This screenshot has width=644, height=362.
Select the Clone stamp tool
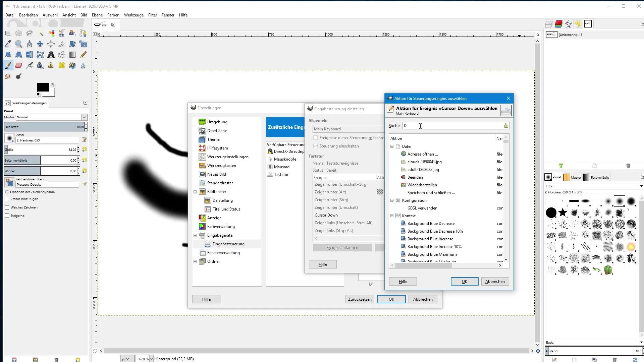click(51, 65)
